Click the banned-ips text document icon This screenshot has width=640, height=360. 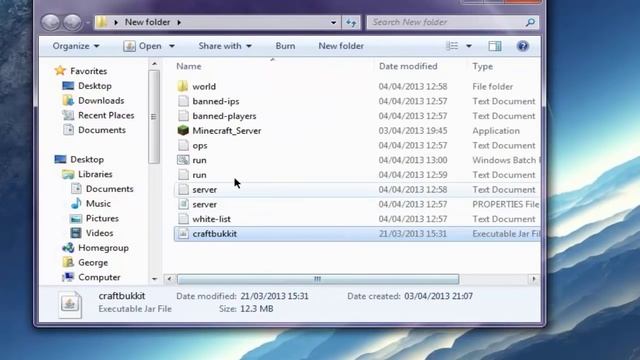(183, 101)
